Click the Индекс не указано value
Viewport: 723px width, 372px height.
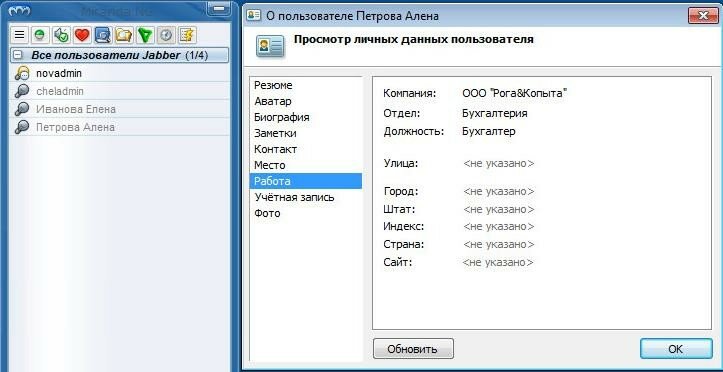(x=498, y=227)
